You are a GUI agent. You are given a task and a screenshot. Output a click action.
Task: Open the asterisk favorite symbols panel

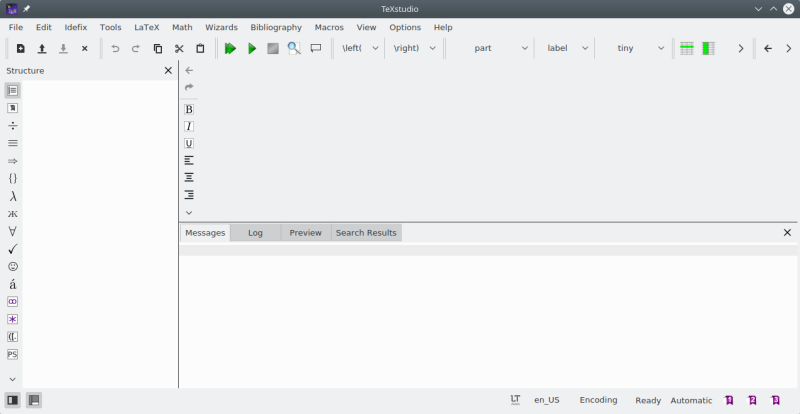(x=13, y=320)
